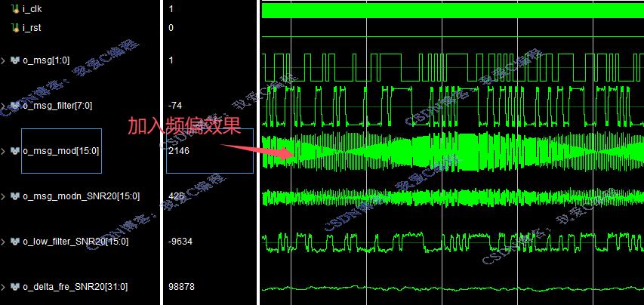Click the o_msg_modn_SNR20 value 426
The height and width of the screenshot is (305, 644).
(176, 196)
